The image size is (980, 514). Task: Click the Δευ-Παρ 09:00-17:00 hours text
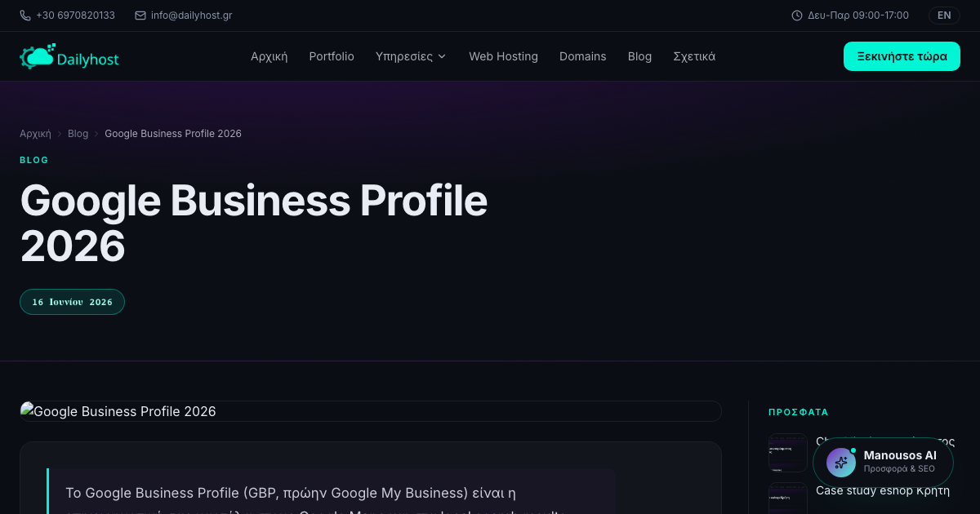[x=858, y=16]
